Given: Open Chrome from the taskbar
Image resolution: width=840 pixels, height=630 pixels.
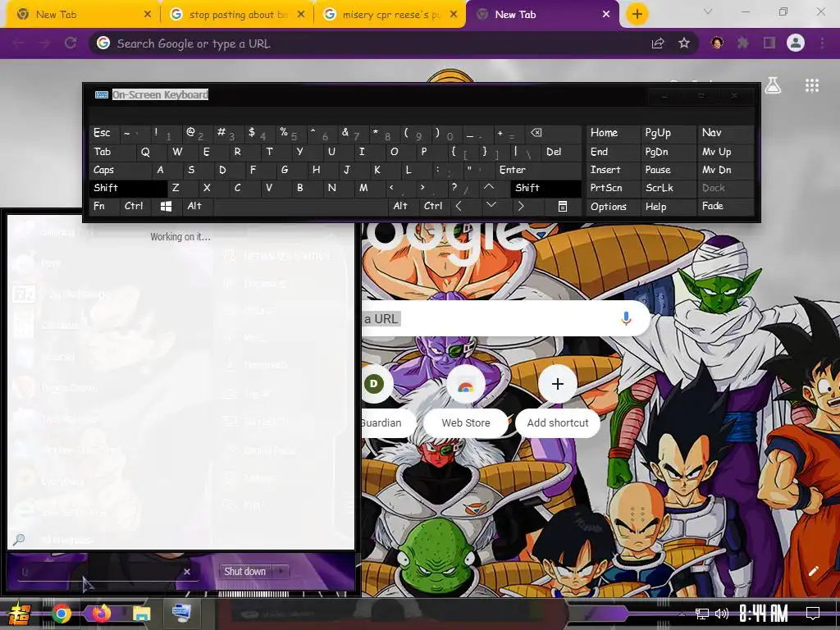Looking at the screenshot, I should pos(62,614).
